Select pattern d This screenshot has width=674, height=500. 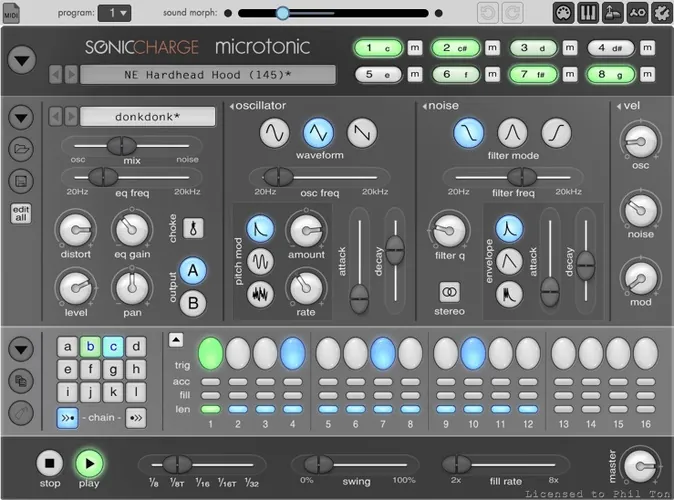click(x=136, y=347)
